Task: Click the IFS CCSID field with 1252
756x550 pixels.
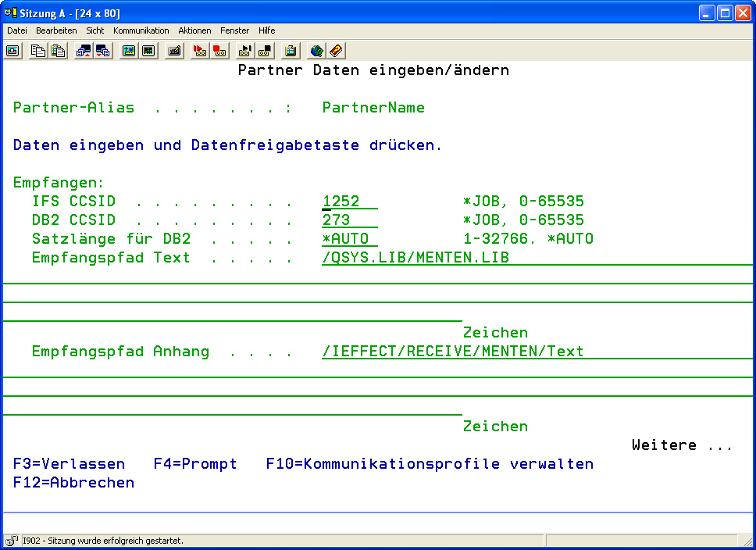Action: 349,202
